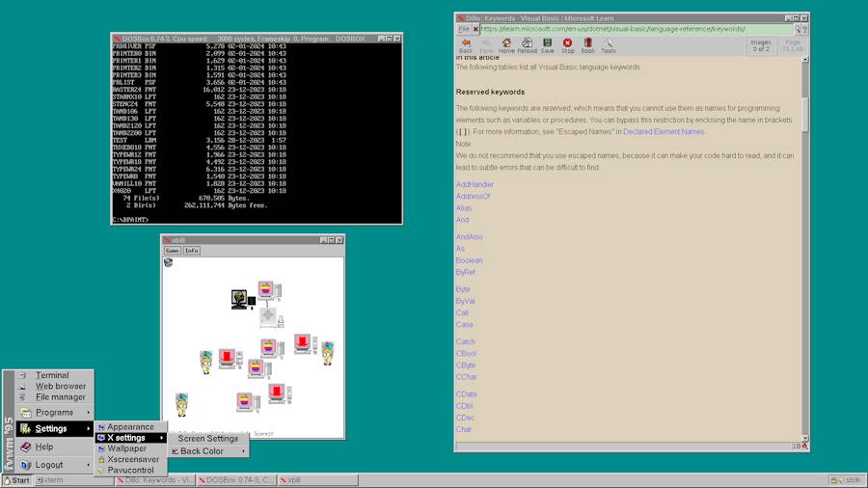Open the Settings menu icon

click(25, 429)
